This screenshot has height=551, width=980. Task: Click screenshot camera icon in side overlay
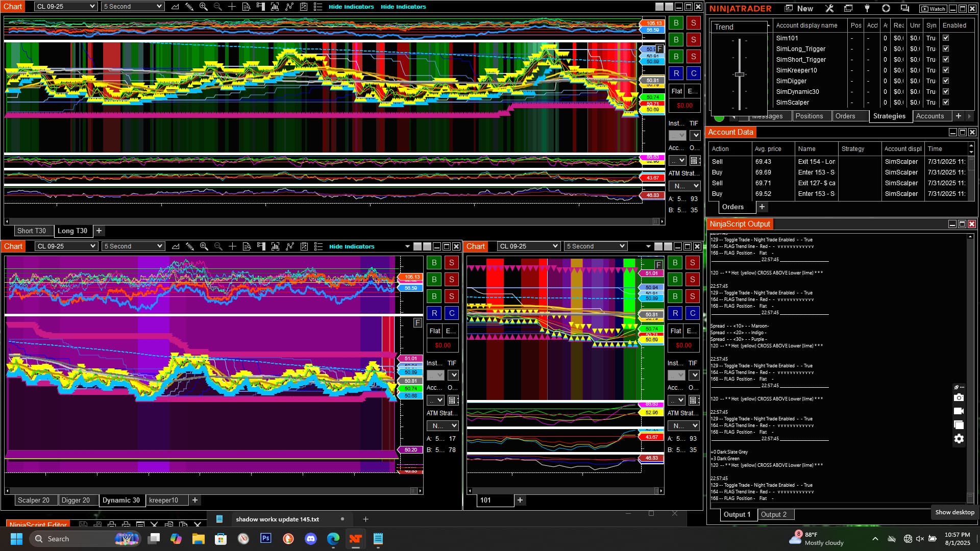tap(959, 397)
